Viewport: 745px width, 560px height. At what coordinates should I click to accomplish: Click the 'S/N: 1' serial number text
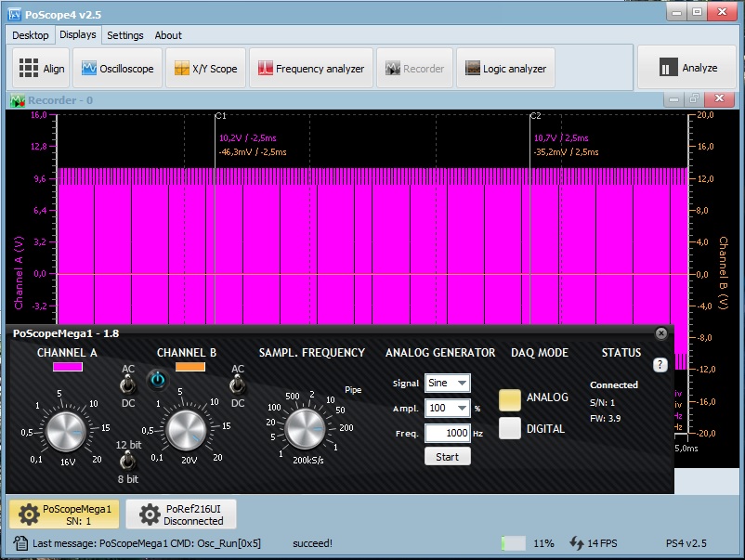pos(602,403)
